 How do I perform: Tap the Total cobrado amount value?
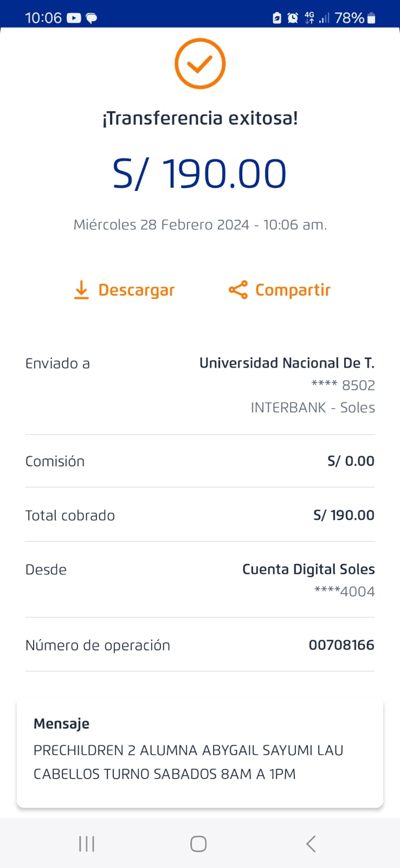344,515
